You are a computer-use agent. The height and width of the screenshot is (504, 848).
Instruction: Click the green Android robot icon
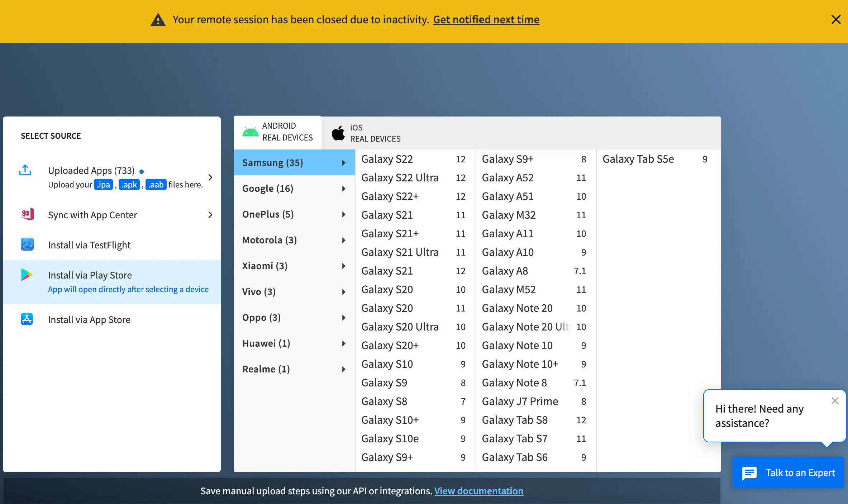click(x=250, y=132)
